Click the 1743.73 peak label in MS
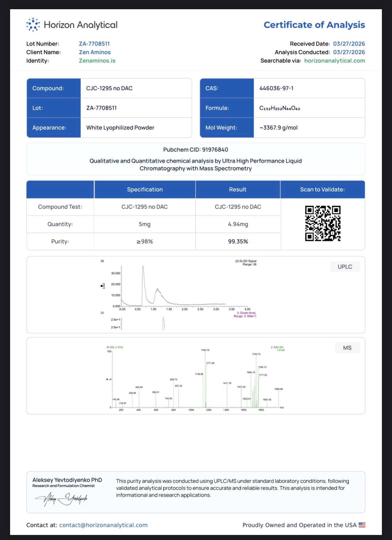The width and height of the screenshot is (392, 540). tap(256, 354)
